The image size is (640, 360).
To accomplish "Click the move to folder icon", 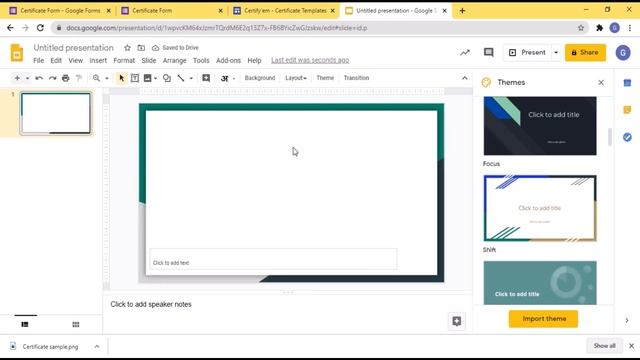I will tap(141, 48).
